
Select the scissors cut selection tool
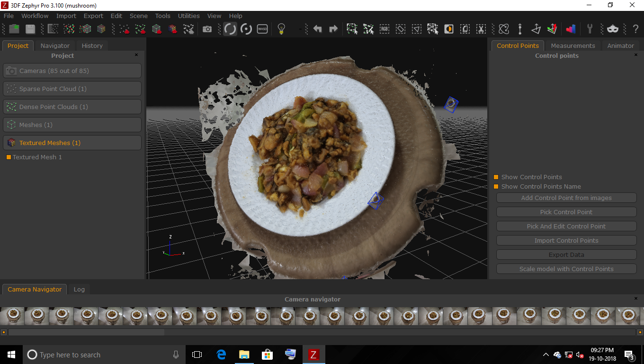click(481, 29)
